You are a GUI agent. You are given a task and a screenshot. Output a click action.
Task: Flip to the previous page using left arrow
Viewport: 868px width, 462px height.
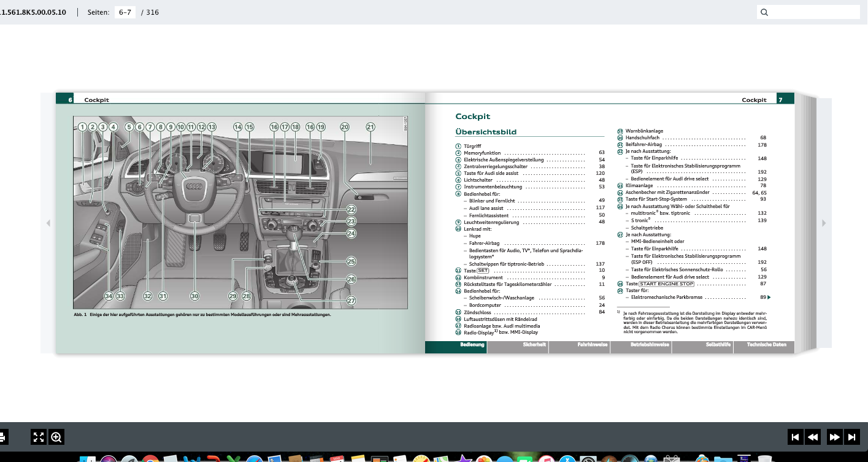pyautogui.click(x=48, y=223)
